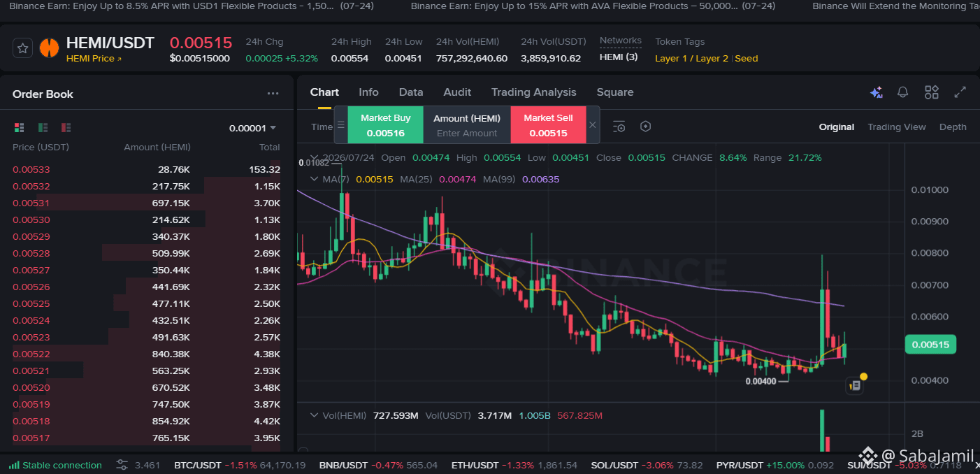Switch to the Data tab

pyautogui.click(x=411, y=92)
